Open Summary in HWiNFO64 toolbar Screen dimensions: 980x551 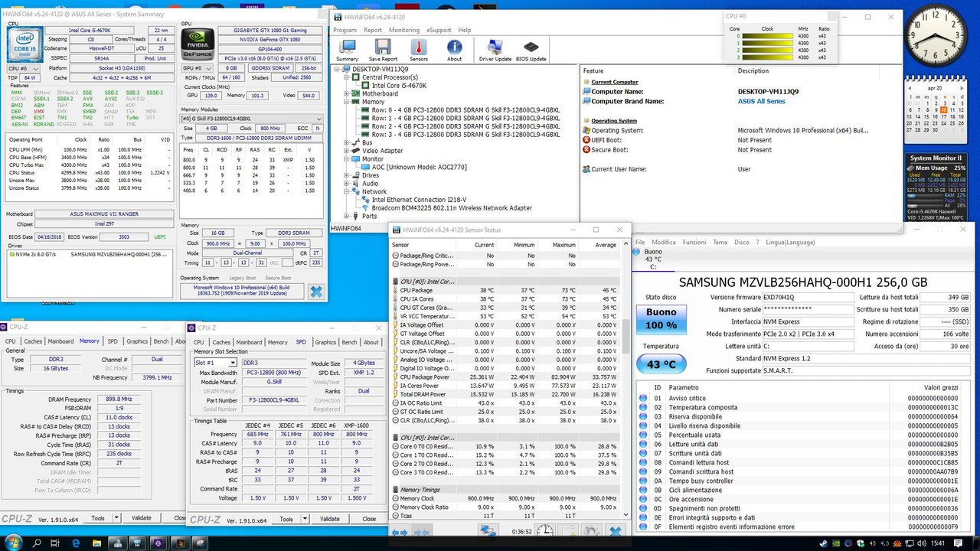click(347, 51)
